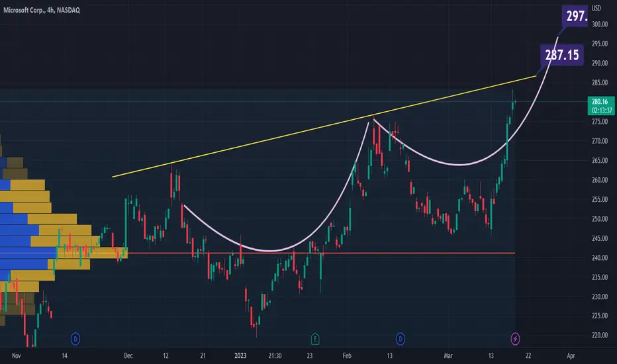Select the yellow ascending trendline
Viewport: 617px width, 364px height.
(x=324, y=126)
